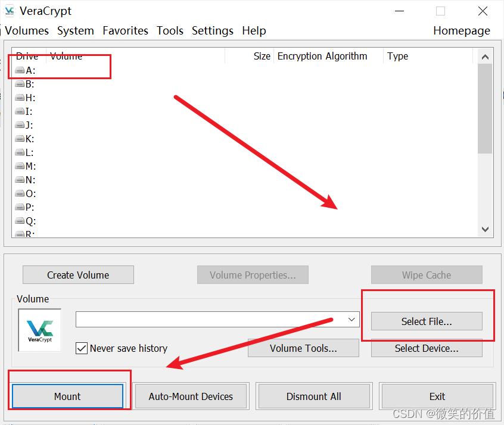Click the scroll down arrow of drive list

click(x=485, y=229)
